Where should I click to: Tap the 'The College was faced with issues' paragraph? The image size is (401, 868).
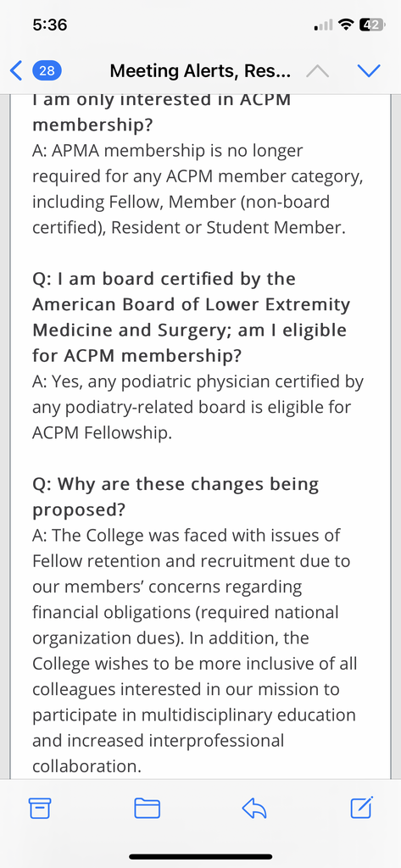(x=195, y=650)
